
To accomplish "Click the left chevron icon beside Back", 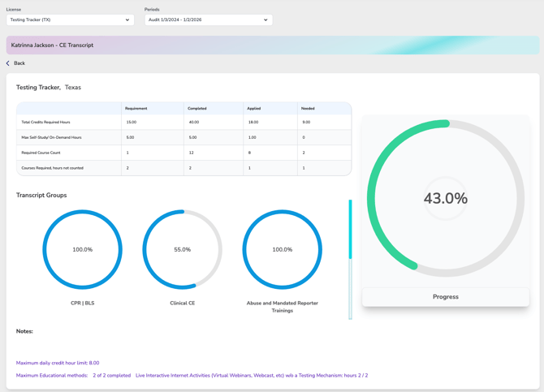I will 8,63.
